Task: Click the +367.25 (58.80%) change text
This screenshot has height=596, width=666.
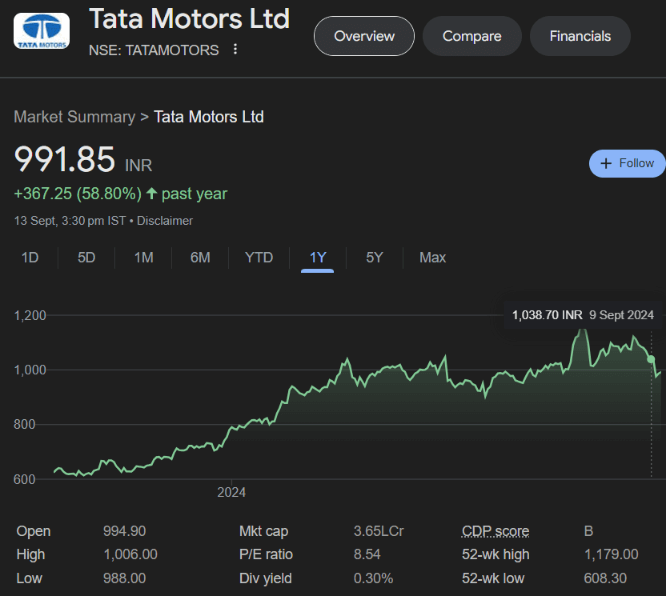Action: tap(78, 194)
